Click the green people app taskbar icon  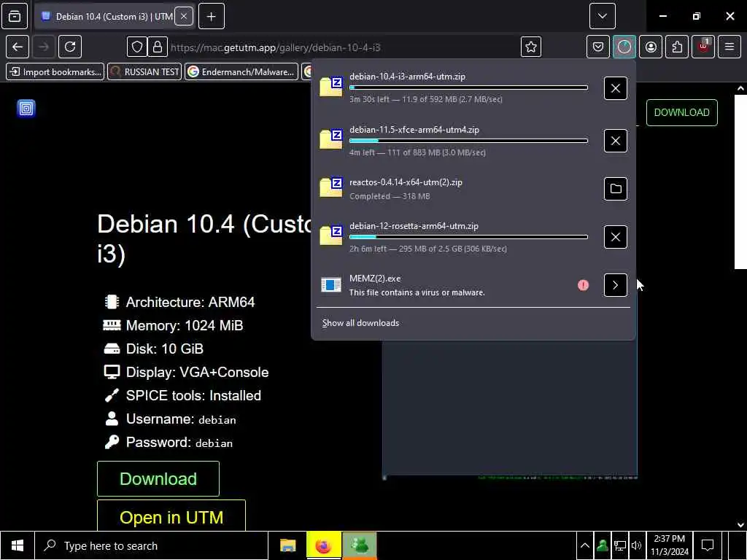(x=360, y=545)
